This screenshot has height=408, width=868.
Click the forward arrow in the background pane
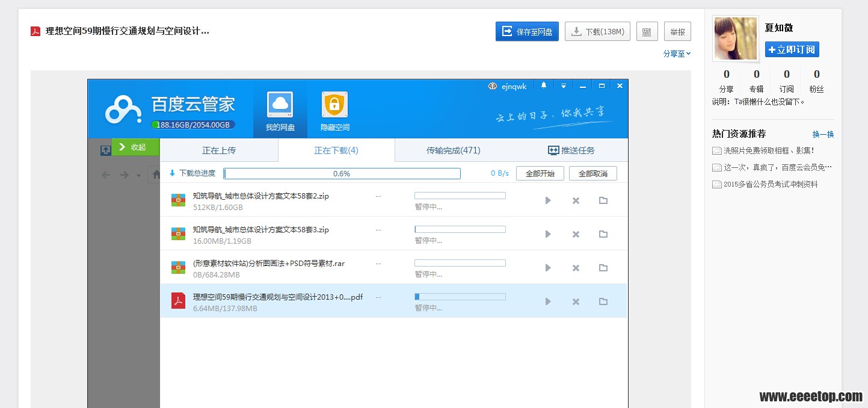(x=124, y=175)
